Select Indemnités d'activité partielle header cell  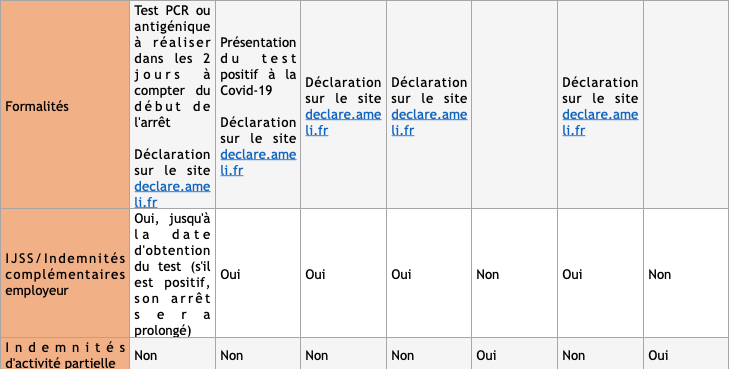click(x=65, y=354)
